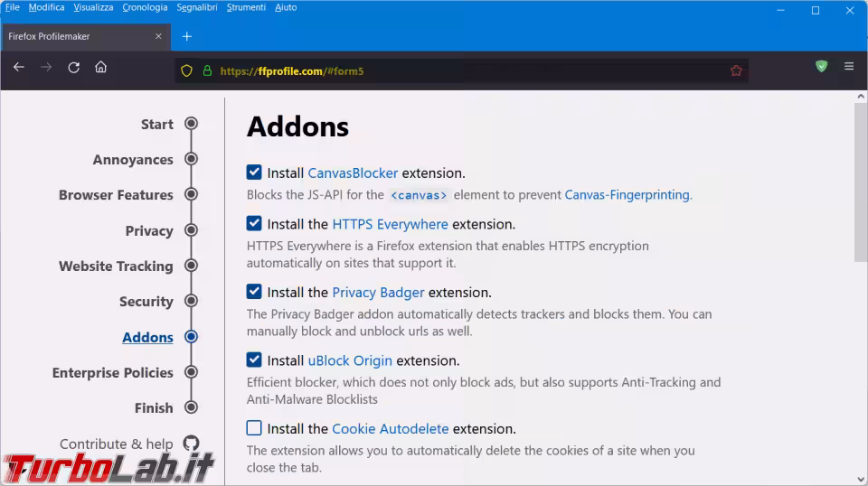
Task: Uncheck Install HTTPS Everywhere extension
Action: [254, 223]
